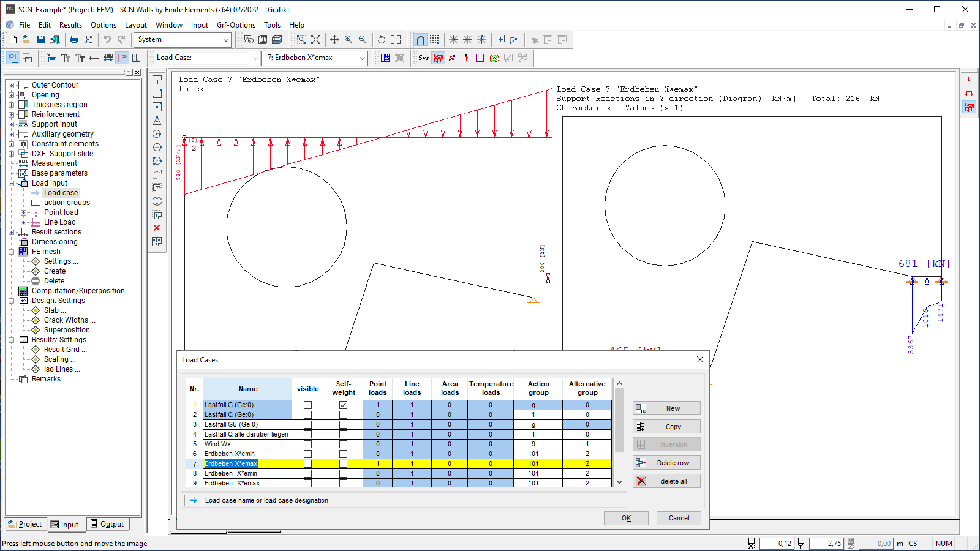Screen dimensions: 980x551
Task: Toggle self-weight checkbox for Wind Wx
Action: coord(344,444)
